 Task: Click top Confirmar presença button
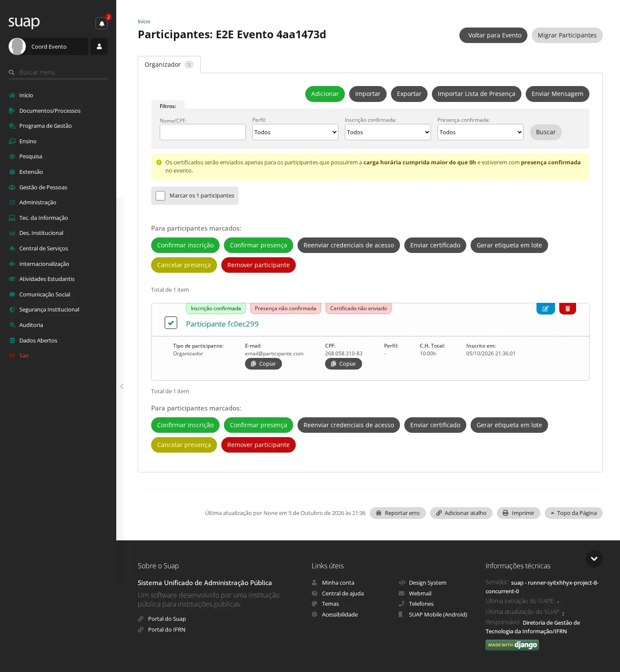tap(258, 245)
